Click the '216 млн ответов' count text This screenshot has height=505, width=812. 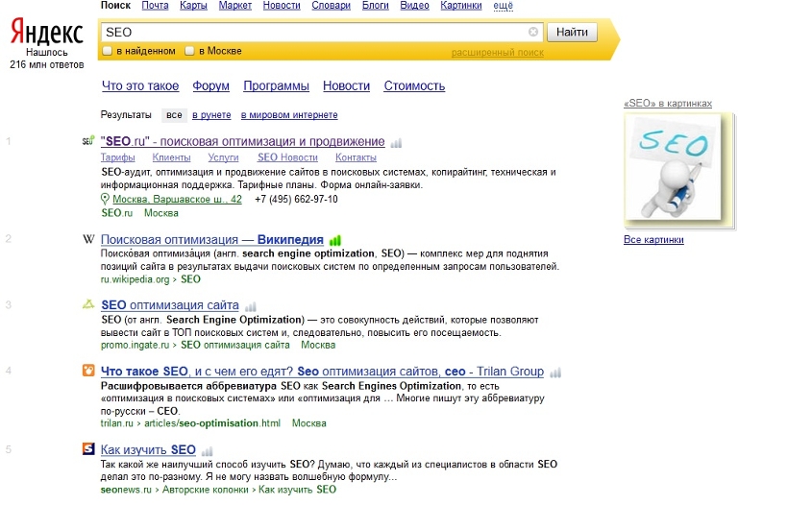[47, 64]
